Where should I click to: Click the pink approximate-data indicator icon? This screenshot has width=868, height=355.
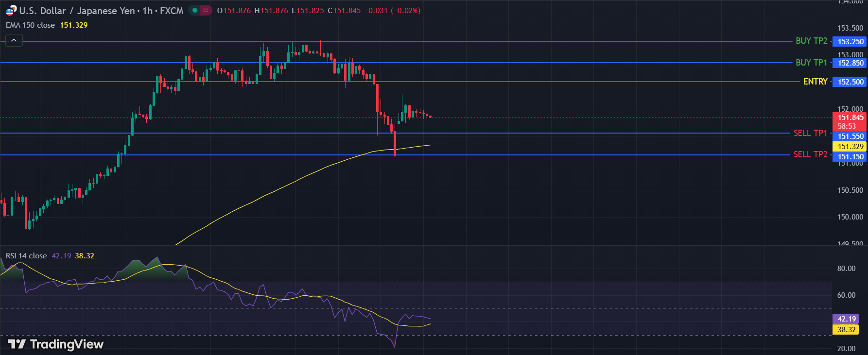coord(206,10)
